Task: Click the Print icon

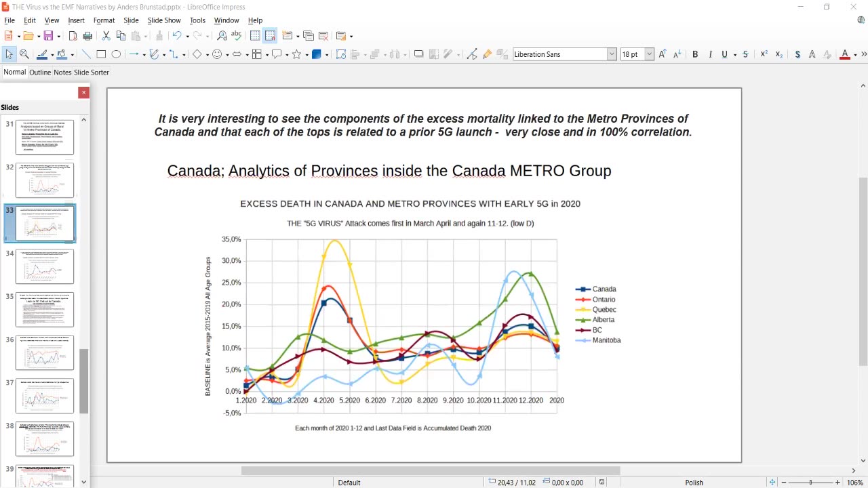Action: coord(87,36)
